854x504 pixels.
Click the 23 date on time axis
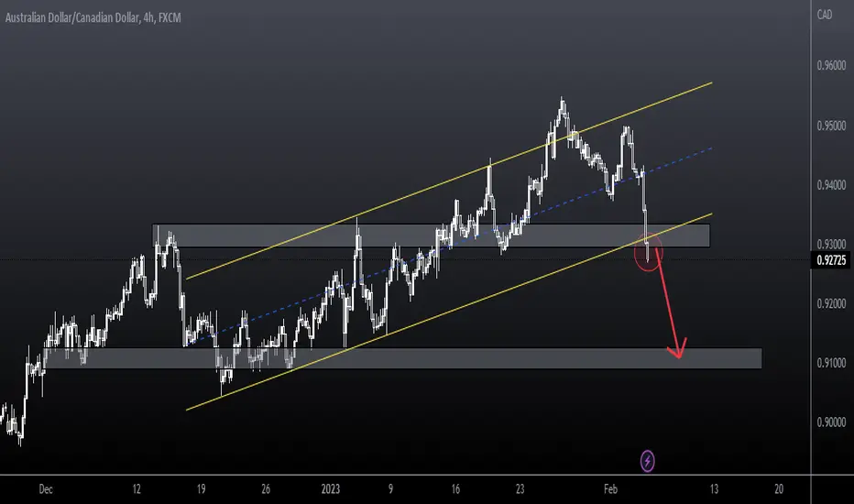[x=520, y=489]
